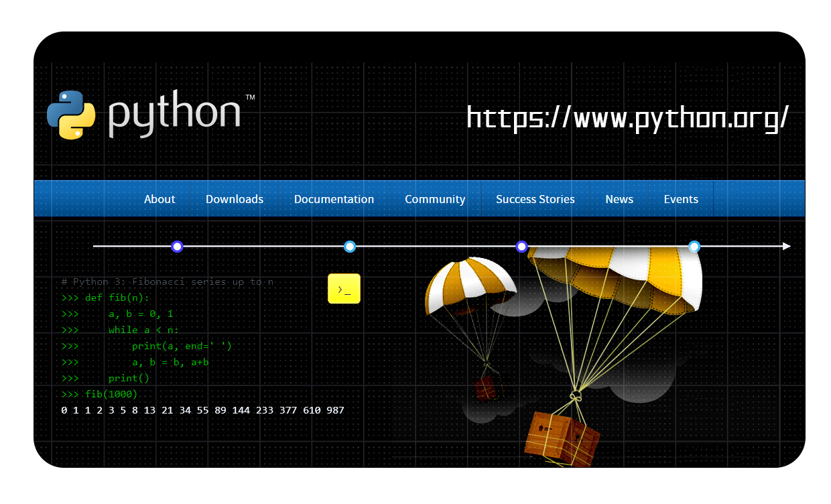Click the News menu item
Viewport: 831px width, 504px height.
[x=619, y=199]
